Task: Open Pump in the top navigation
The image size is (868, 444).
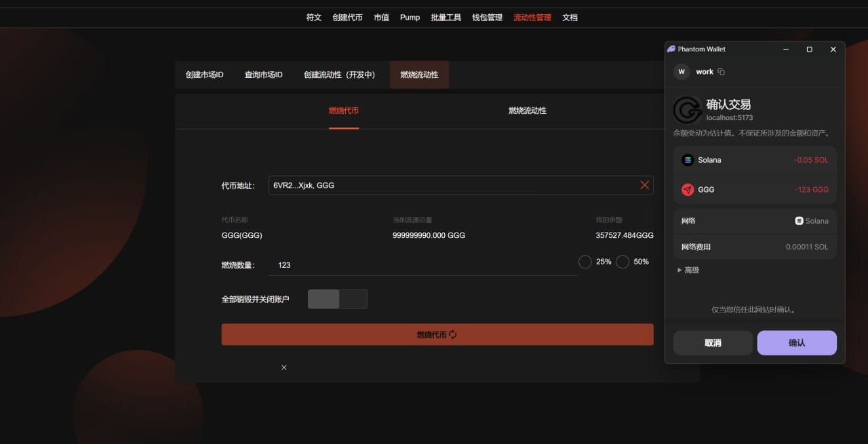Action: (x=410, y=18)
